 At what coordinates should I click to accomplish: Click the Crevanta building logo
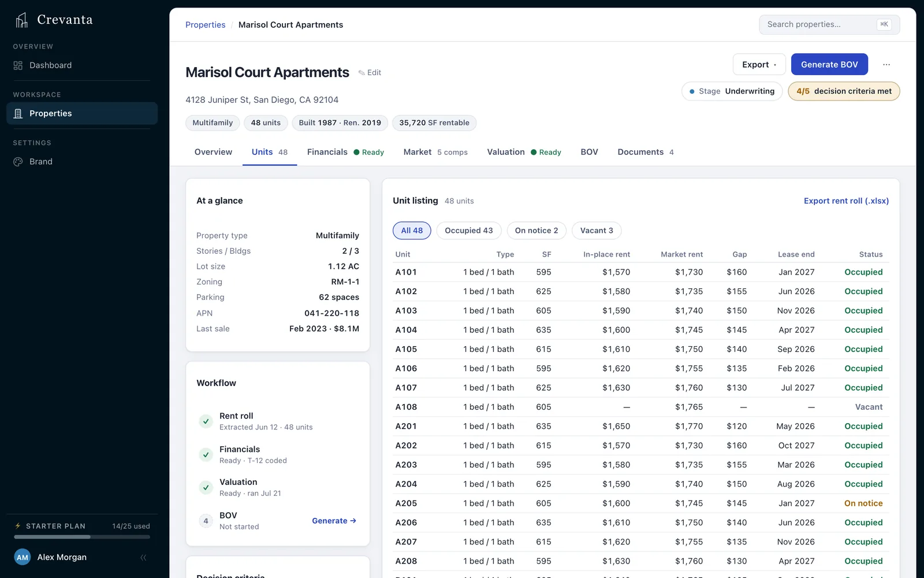pos(21,20)
